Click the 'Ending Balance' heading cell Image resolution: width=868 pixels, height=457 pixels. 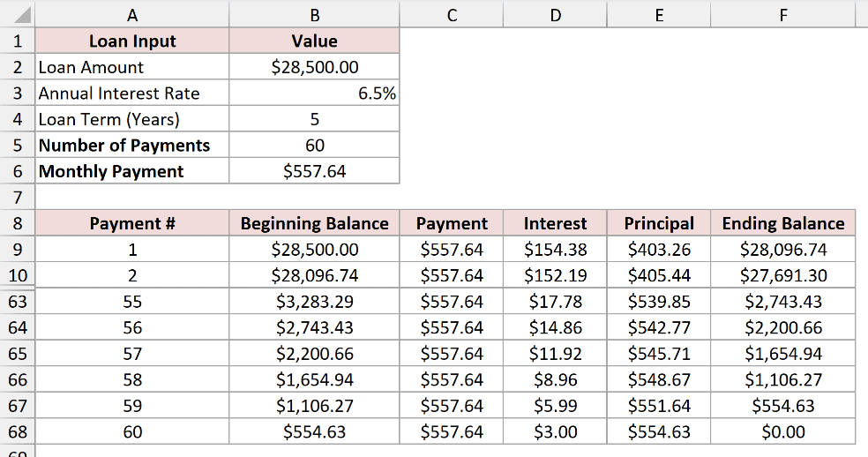coord(782,223)
